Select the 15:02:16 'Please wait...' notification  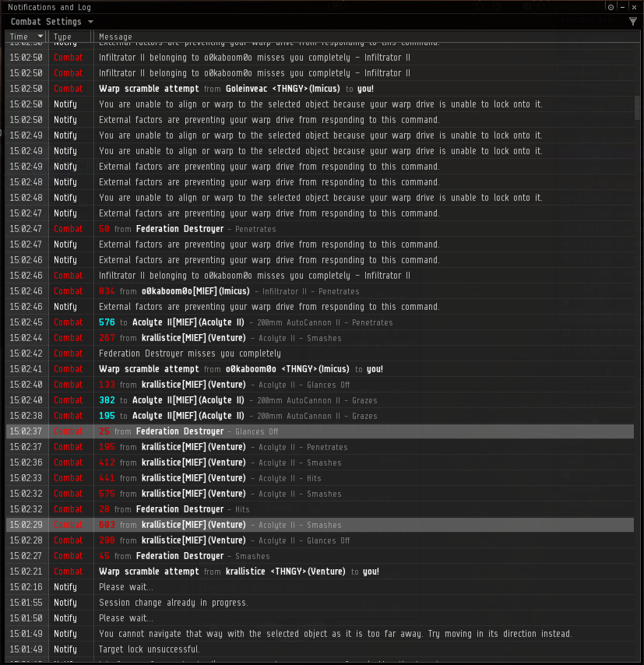coord(320,587)
